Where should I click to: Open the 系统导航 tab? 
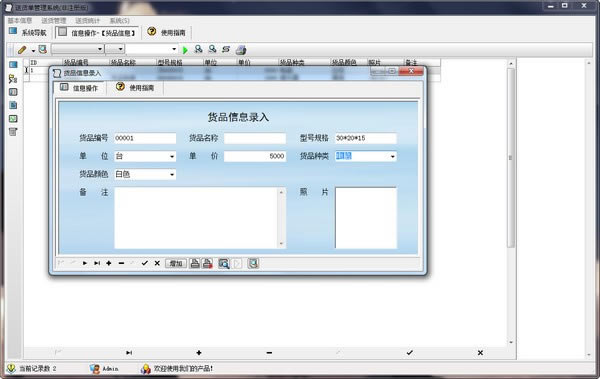[28, 33]
